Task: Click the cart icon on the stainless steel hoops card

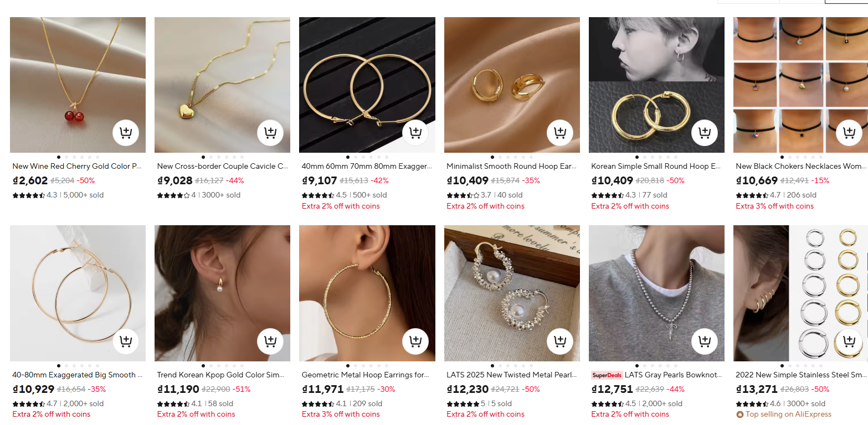Action: 849,341
